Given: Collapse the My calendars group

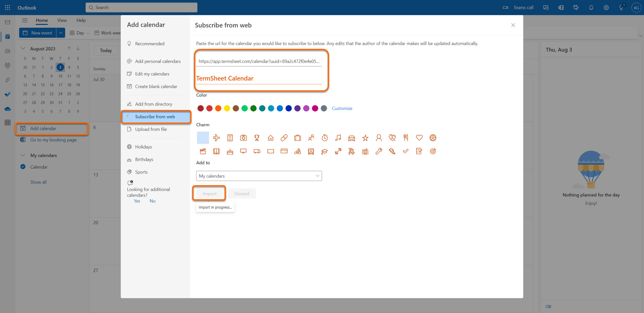Looking at the screenshot, I should click(x=23, y=155).
